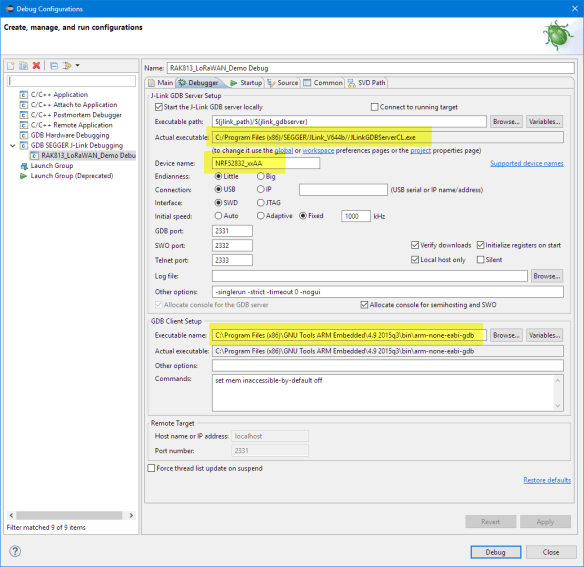Open filter dropdown arrow in toolbar

point(77,66)
